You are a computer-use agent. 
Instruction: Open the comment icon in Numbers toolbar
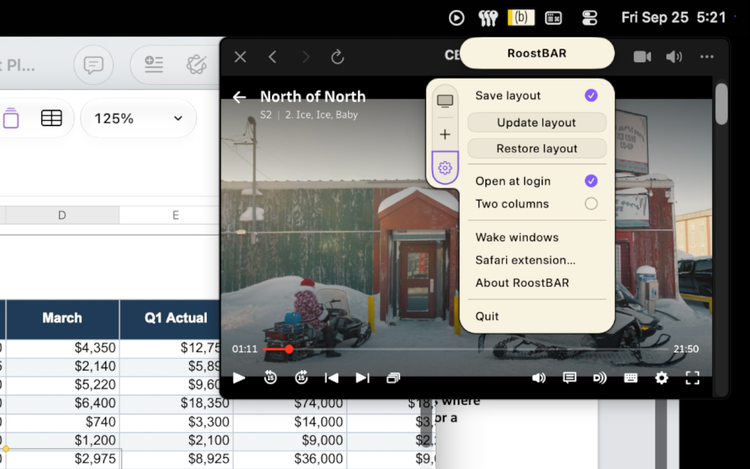[93, 65]
